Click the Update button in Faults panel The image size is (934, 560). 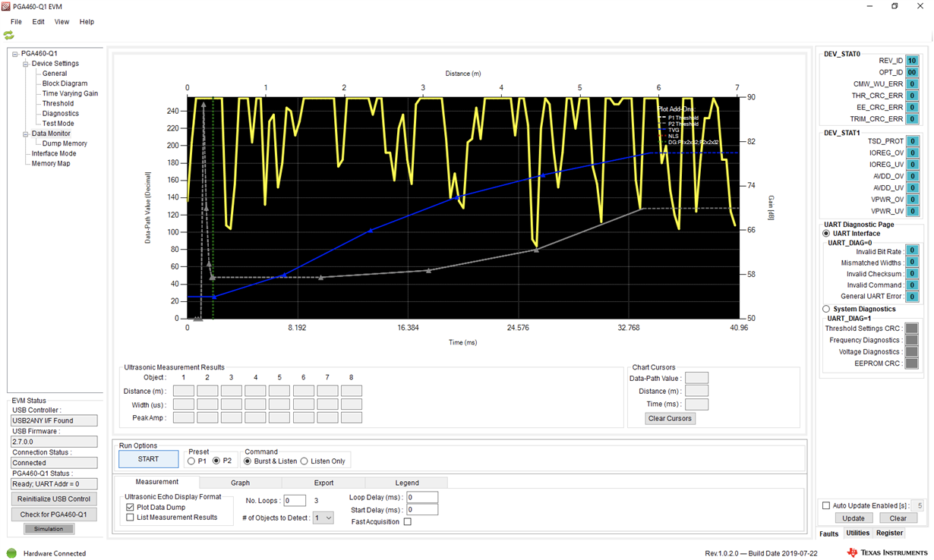coord(853,518)
